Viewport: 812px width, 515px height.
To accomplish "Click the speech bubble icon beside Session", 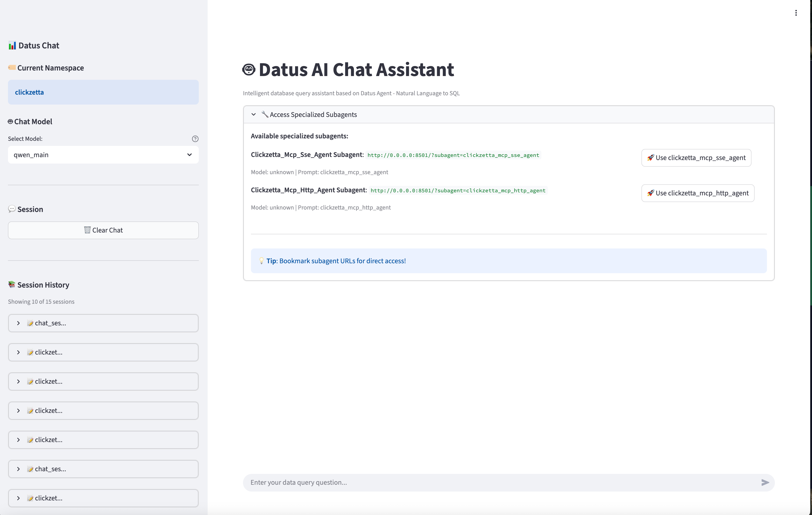I will (12, 209).
